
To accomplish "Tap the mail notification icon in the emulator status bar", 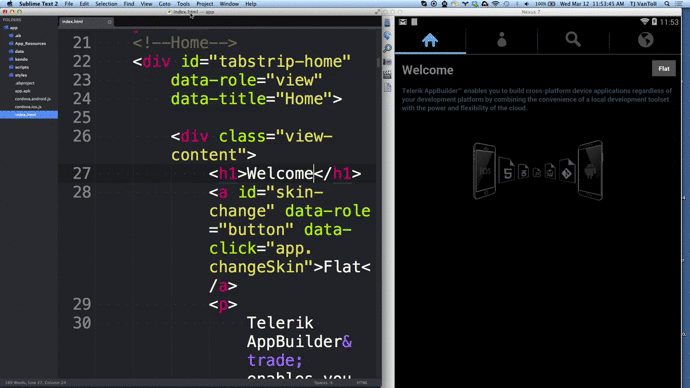I will click(403, 22).
